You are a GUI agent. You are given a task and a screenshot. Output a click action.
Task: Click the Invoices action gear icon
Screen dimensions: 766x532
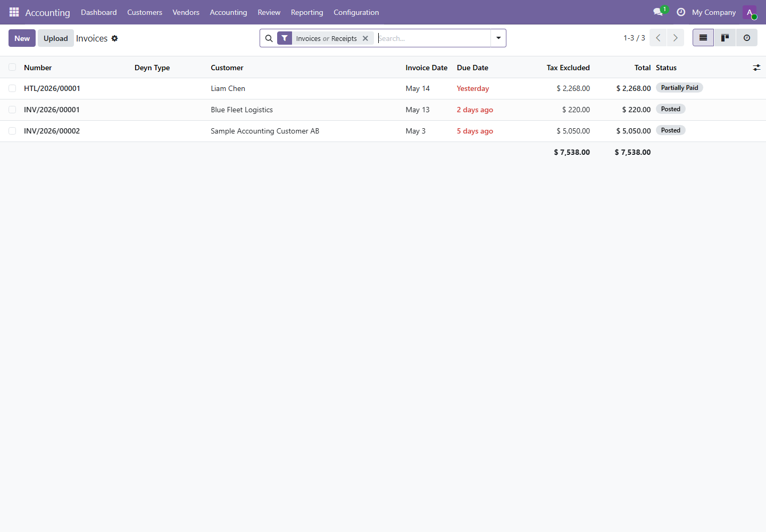(x=114, y=38)
